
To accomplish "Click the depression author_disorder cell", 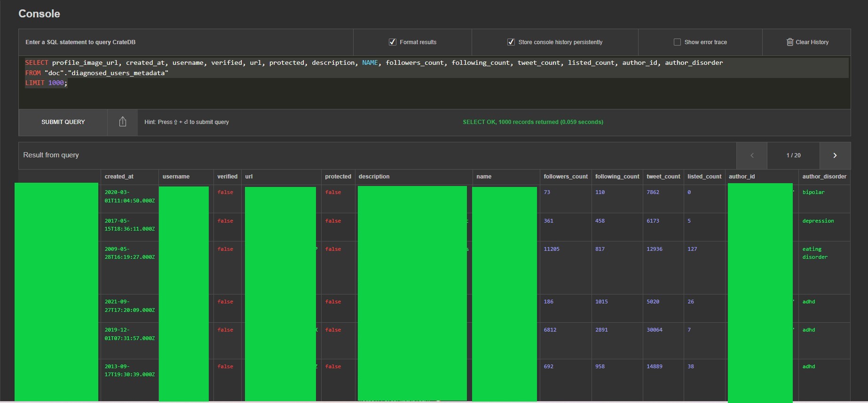I will (818, 221).
